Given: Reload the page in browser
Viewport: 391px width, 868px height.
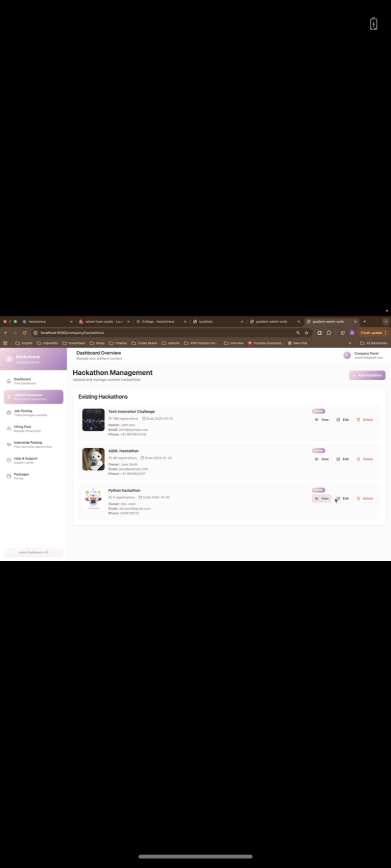Looking at the screenshot, I should pyautogui.click(x=24, y=333).
